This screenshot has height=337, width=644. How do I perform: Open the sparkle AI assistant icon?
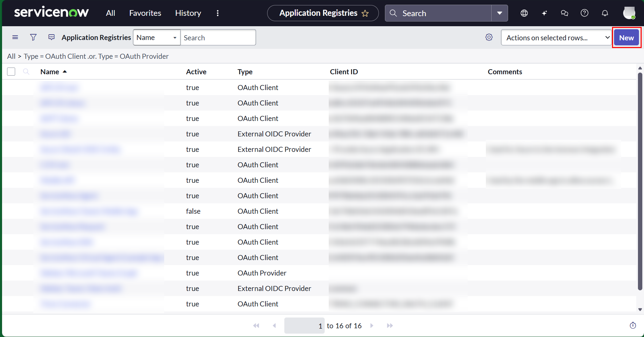(x=544, y=13)
